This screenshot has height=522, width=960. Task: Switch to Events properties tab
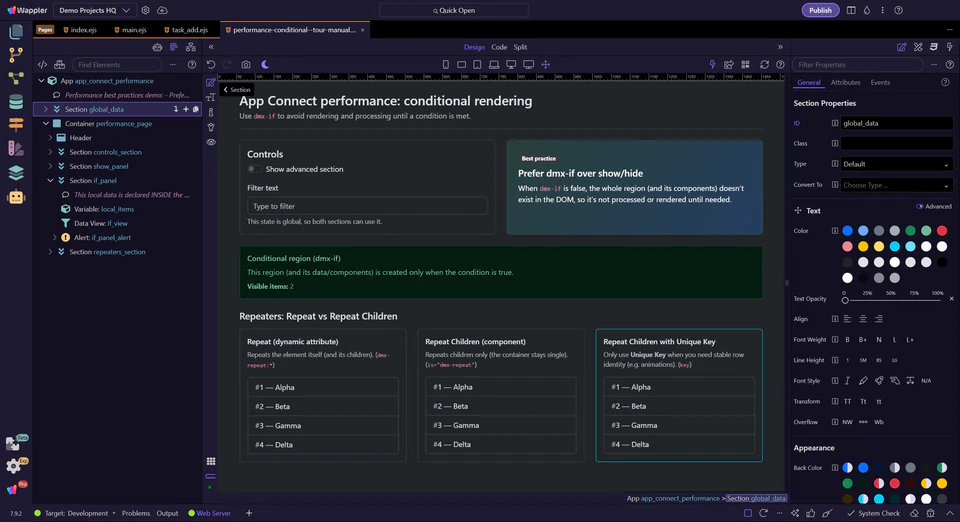880,83
